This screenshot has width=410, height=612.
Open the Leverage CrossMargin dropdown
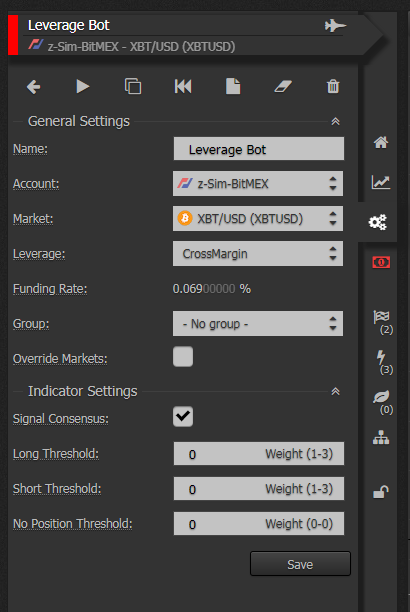point(258,254)
